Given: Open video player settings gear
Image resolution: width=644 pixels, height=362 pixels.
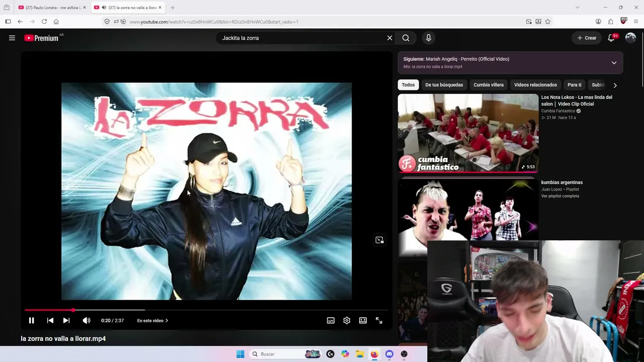Looking at the screenshot, I should [347, 320].
